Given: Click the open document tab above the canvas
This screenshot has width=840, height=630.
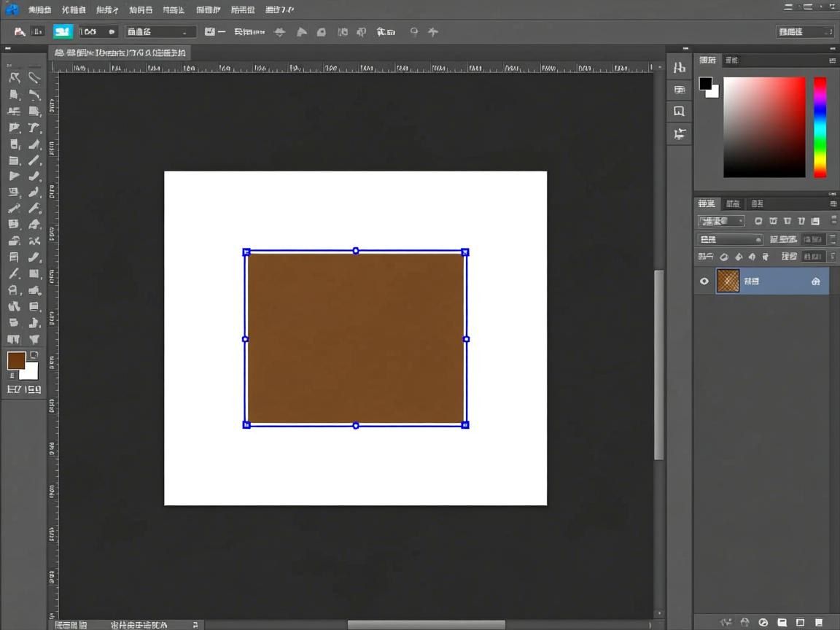Looking at the screenshot, I should tap(120, 52).
